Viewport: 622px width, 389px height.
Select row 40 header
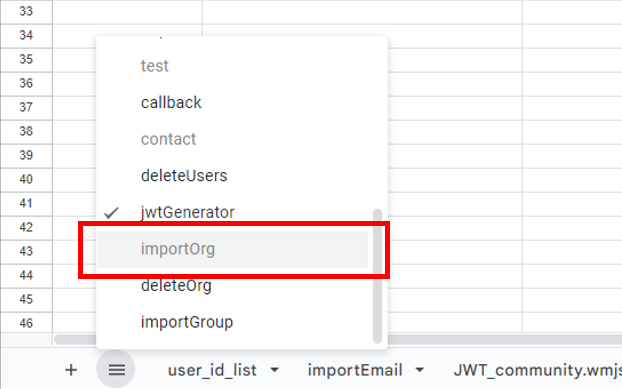26,179
